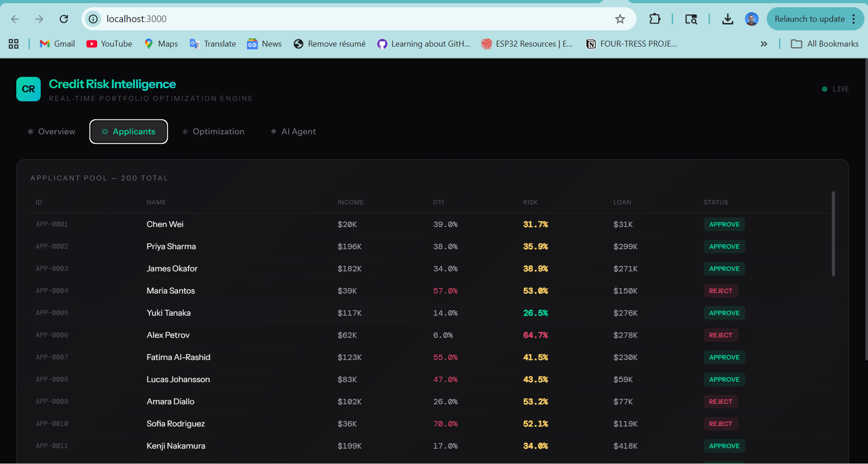
Task: Bookmark this page with the star icon
Action: (x=620, y=19)
